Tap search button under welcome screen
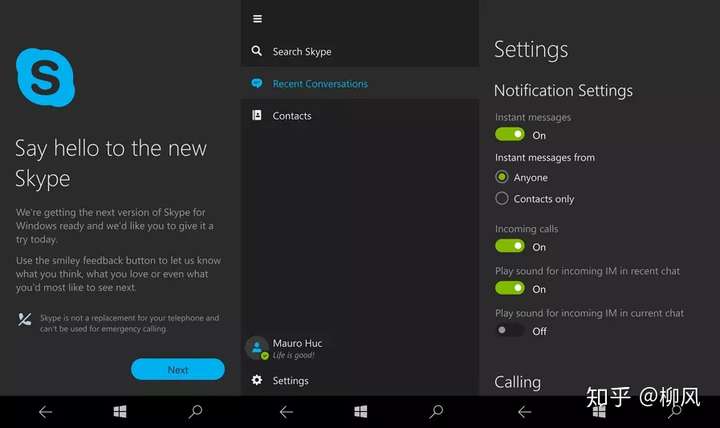Viewport: 720px width, 428px height. coord(195,412)
